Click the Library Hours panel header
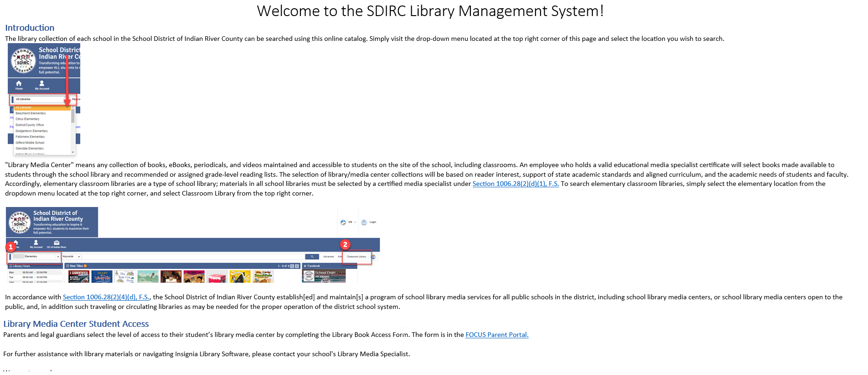Viewport: 868px width, 375px height. pyautogui.click(x=35, y=266)
